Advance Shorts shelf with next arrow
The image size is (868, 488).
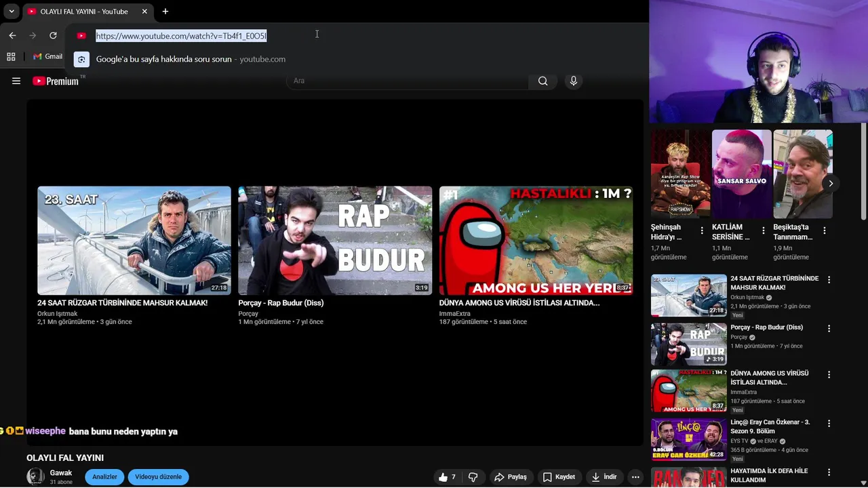(831, 184)
